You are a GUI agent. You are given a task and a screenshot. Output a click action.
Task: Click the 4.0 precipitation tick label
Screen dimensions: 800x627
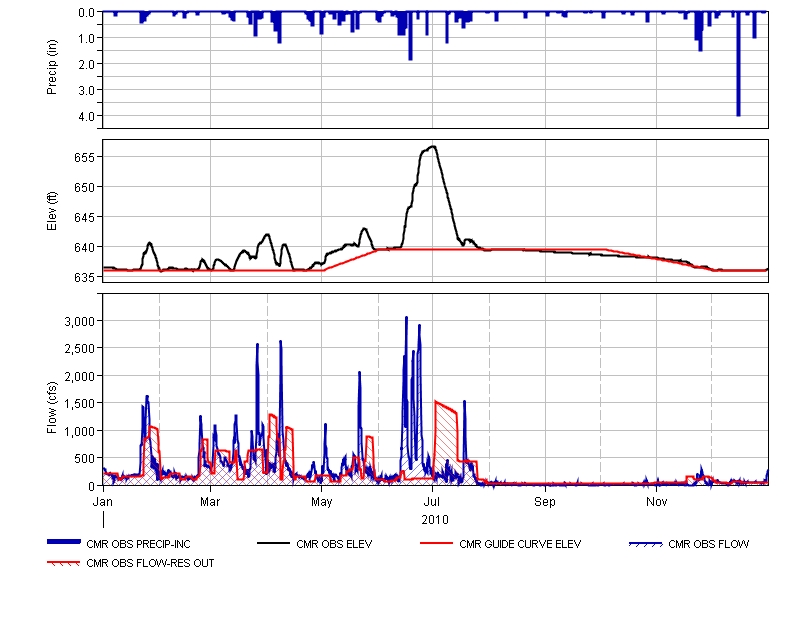coord(87,116)
